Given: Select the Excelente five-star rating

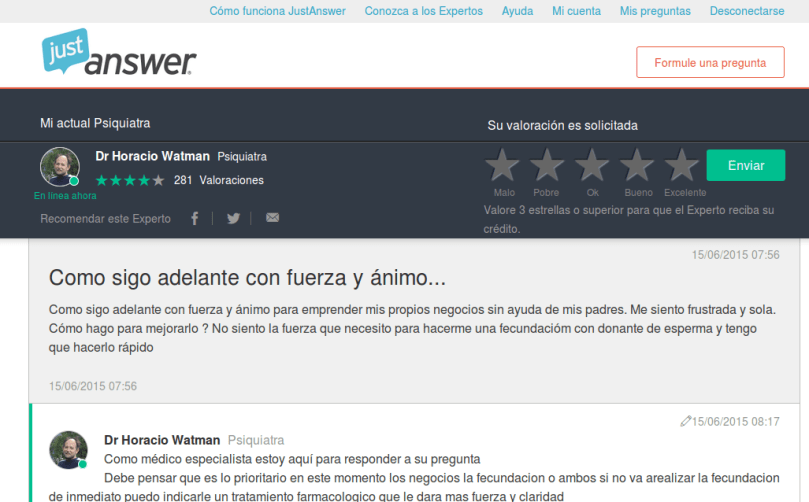Looking at the screenshot, I should coord(682,165).
